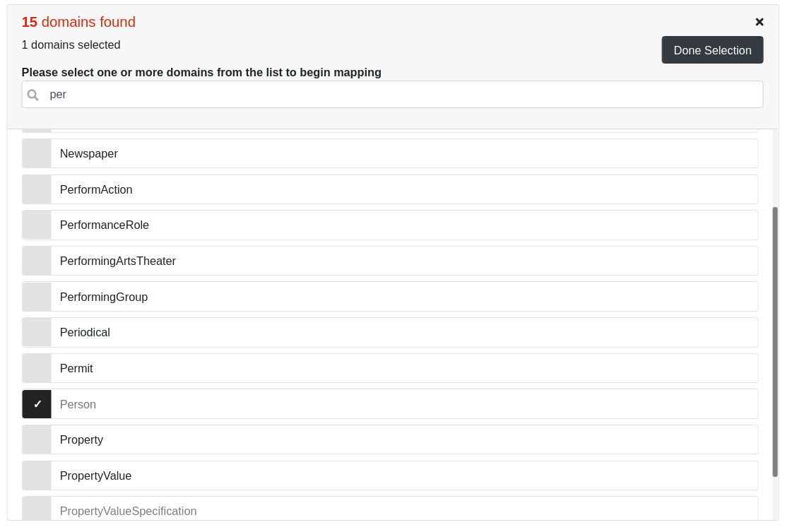Select the Permit row label

[76, 367]
